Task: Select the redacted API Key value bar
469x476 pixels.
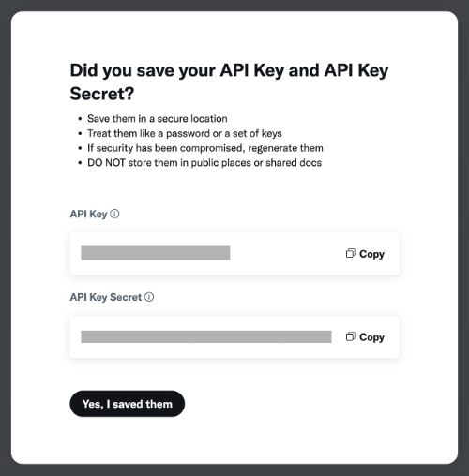Action: pos(156,253)
